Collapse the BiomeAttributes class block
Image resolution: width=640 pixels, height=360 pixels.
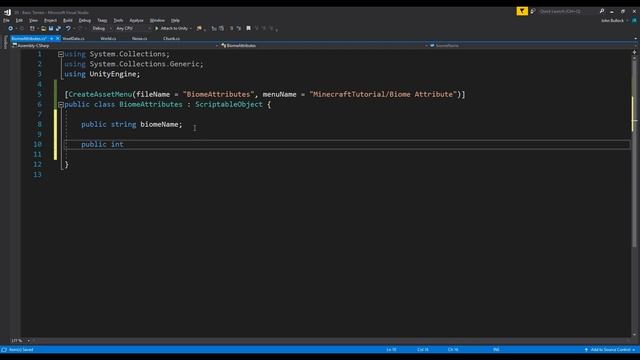coord(61,105)
